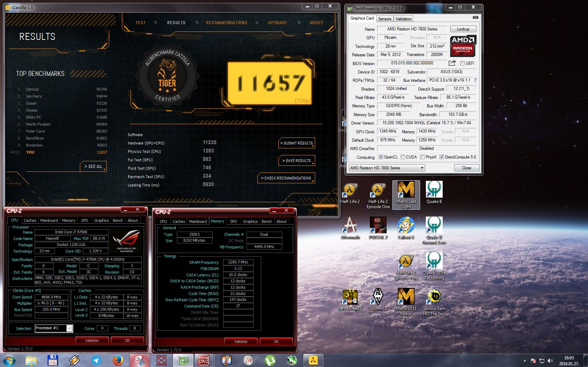Open Firefox from the taskbar
The width and height of the screenshot is (588, 367).
coord(118,360)
